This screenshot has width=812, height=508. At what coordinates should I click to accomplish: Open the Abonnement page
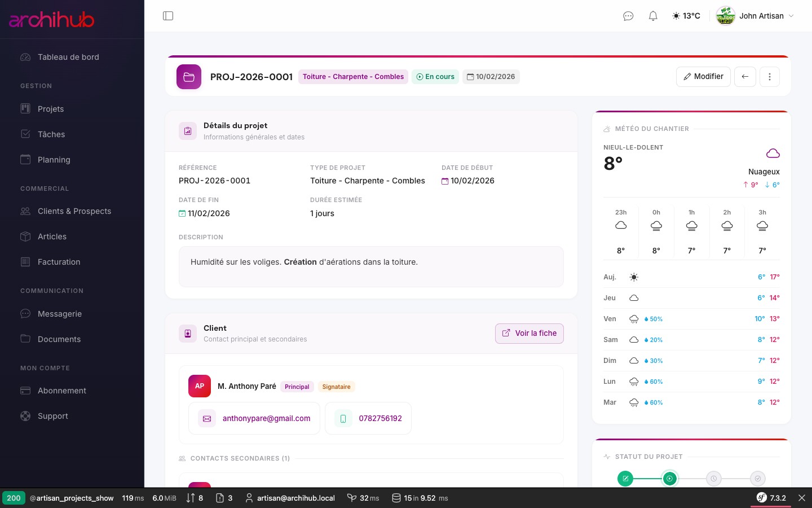[x=62, y=391]
